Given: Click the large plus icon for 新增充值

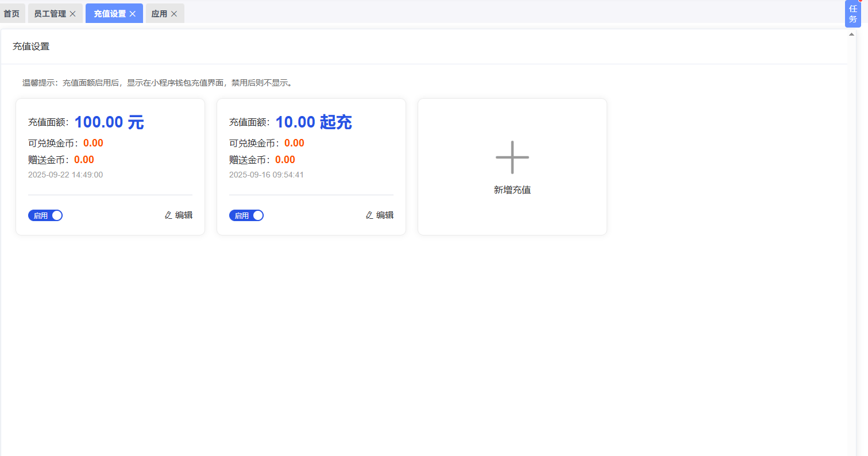Looking at the screenshot, I should click(512, 157).
